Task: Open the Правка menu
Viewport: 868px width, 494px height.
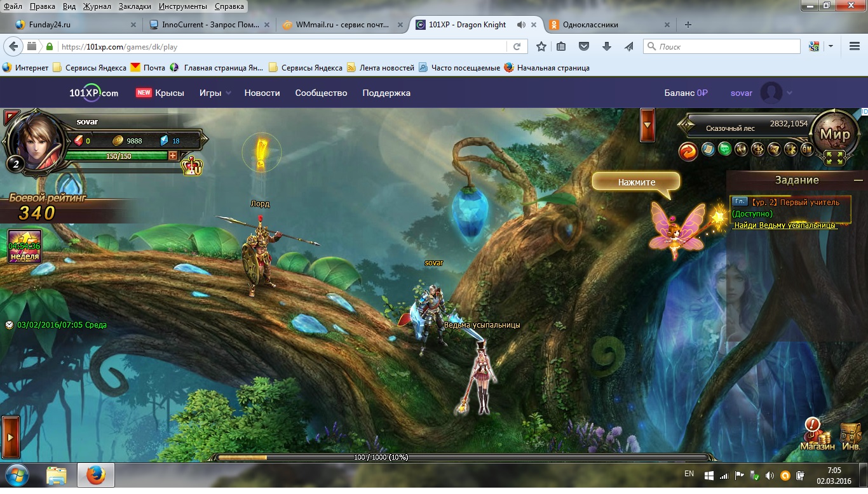Action: coord(42,6)
